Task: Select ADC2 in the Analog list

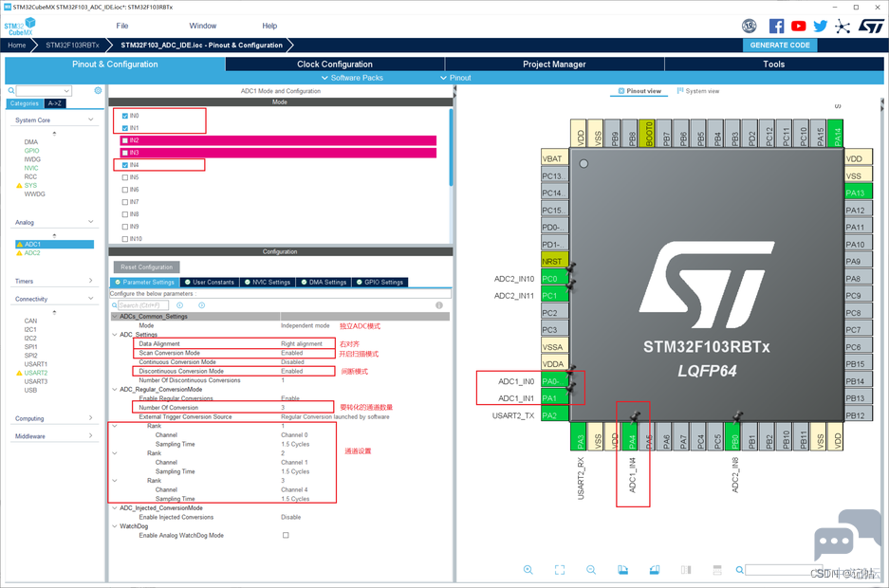Action: [x=32, y=253]
